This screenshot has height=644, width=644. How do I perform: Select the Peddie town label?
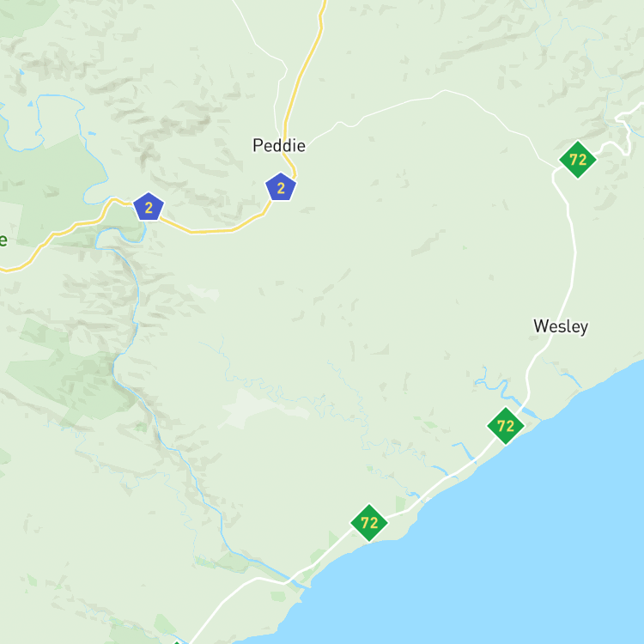pyautogui.click(x=279, y=145)
